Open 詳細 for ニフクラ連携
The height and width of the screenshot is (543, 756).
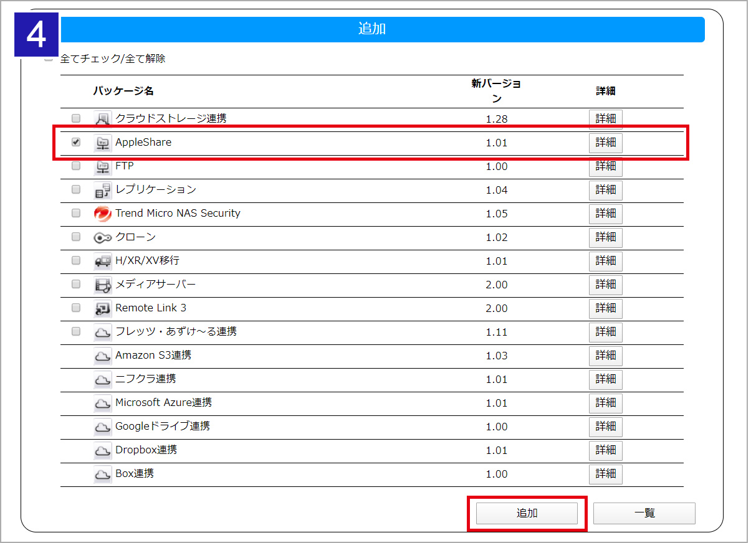tap(606, 379)
